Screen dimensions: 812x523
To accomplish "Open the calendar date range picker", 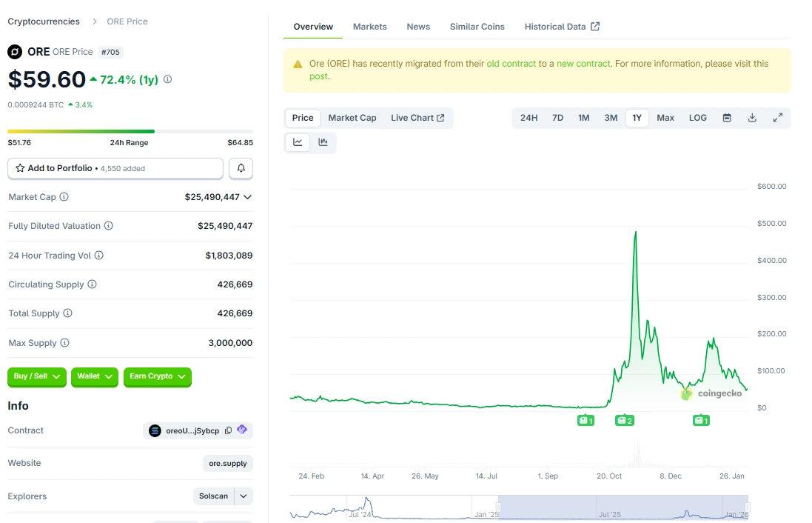I will point(727,117).
